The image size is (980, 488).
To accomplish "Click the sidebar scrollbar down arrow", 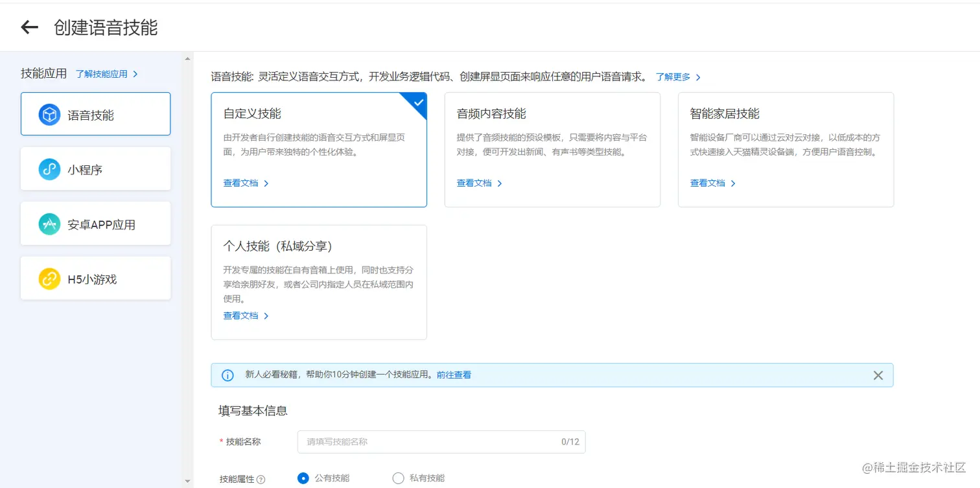I will [x=188, y=482].
